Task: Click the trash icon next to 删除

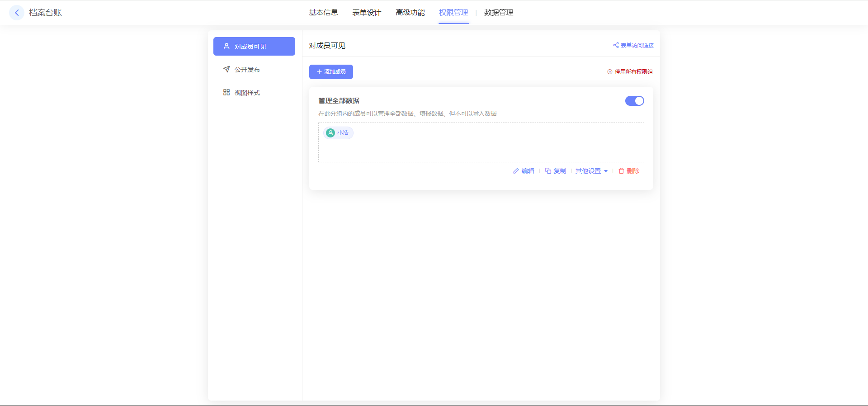Action: (621, 171)
